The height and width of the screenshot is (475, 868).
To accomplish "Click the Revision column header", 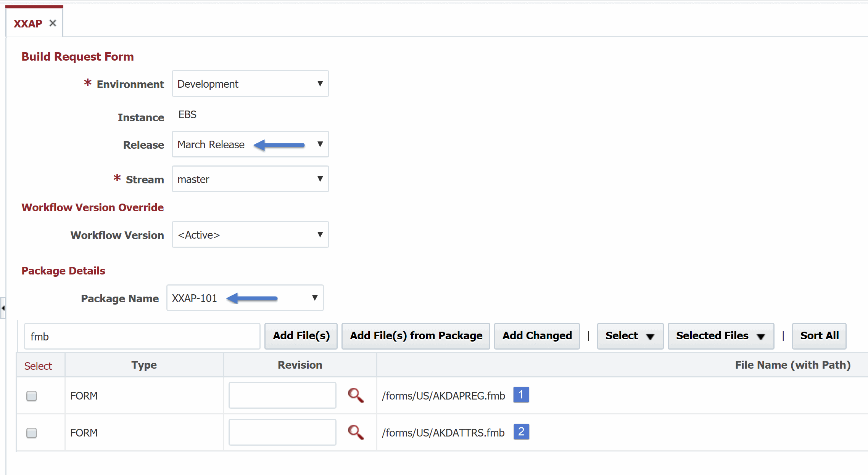I will [300, 365].
